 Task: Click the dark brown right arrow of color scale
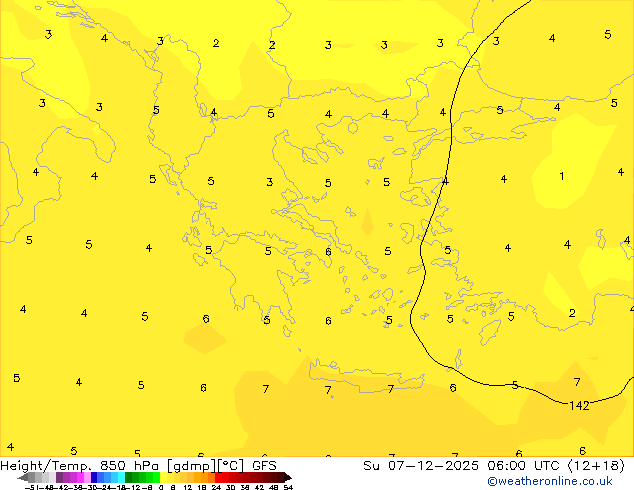coord(288,477)
